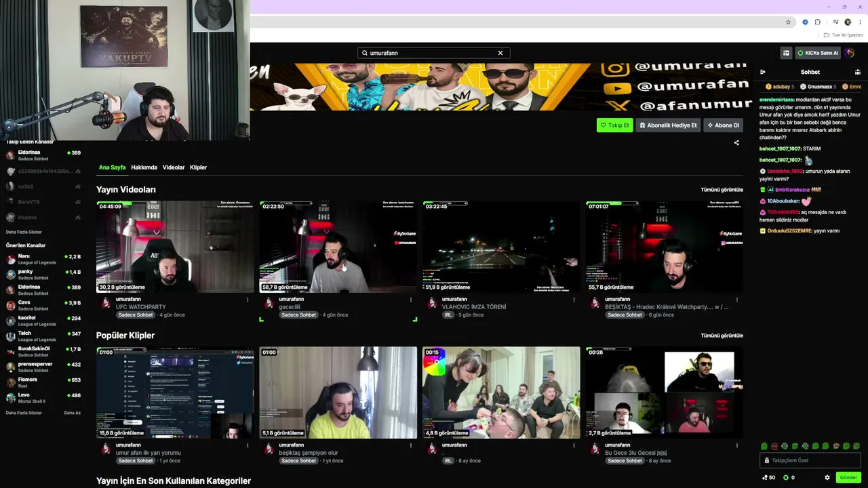Image resolution: width=868 pixels, height=488 pixels.
Task: Open the offline BarisYTB followed channel
Action: click(43, 202)
